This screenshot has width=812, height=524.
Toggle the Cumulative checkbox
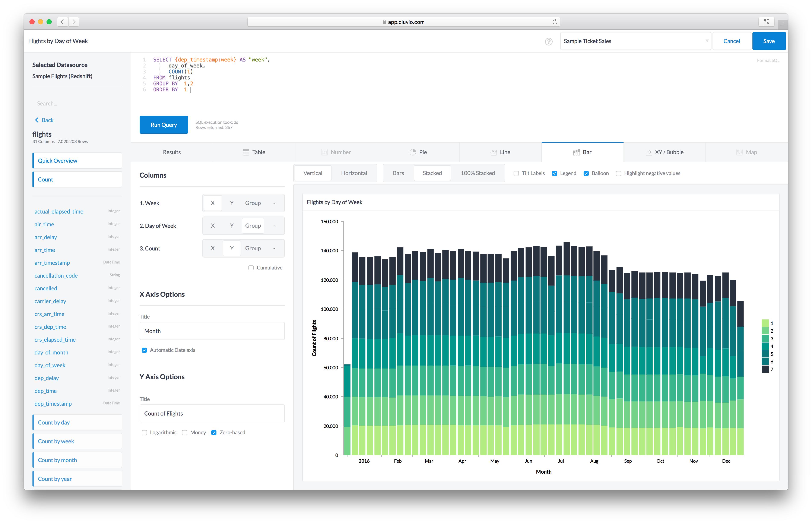(251, 268)
